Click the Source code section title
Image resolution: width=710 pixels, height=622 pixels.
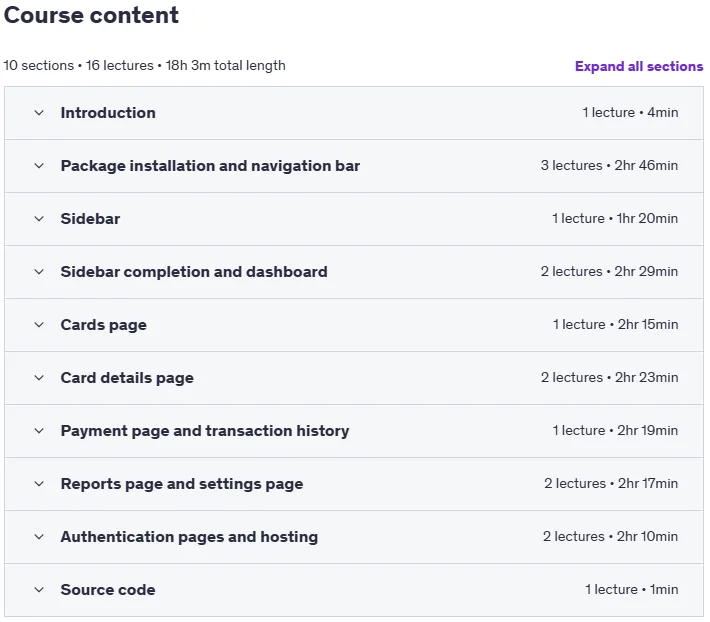(108, 589)
